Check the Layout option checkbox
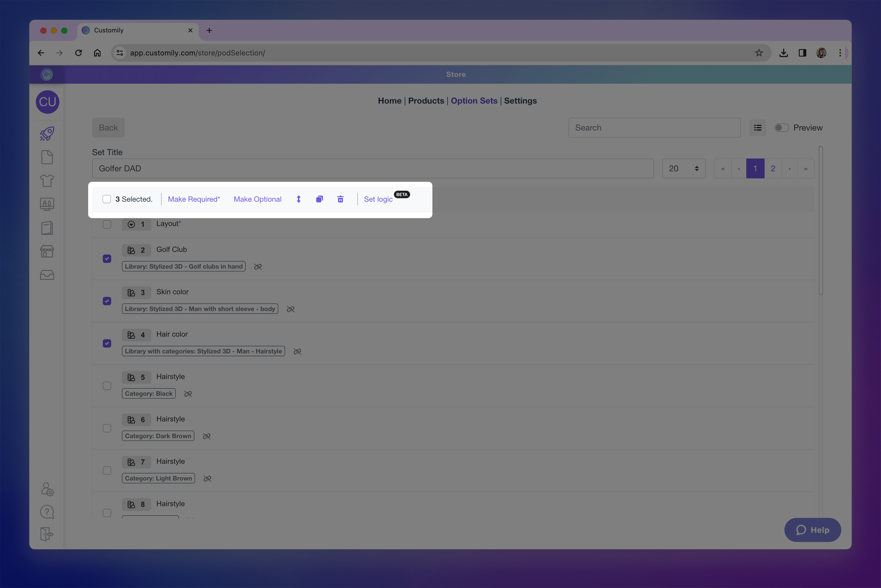The height and width of the screenshot is (588, 881). [107, 224]
